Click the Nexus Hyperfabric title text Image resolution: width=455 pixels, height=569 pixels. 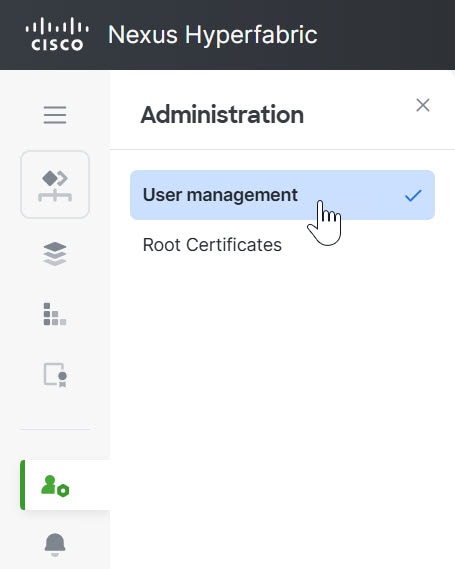click(x=213, y=35)
